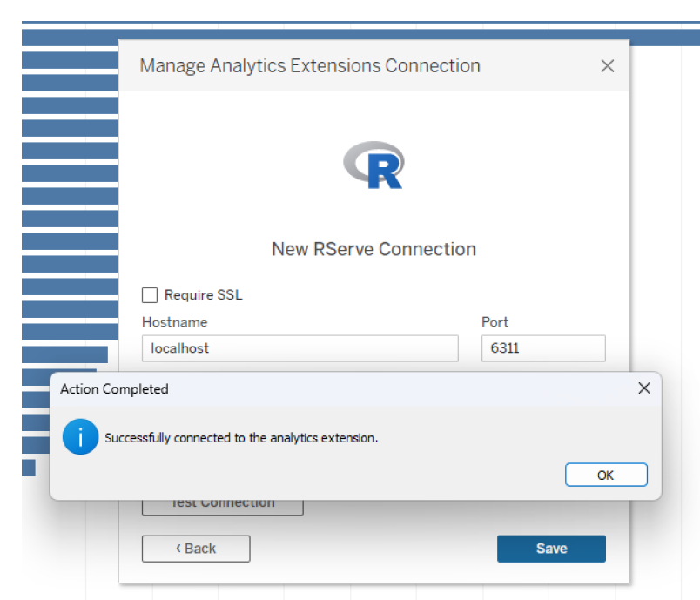Viewport: 700px width, 600px height.
Task: Go Back to the previous connection step
Action: coord(196,549)
